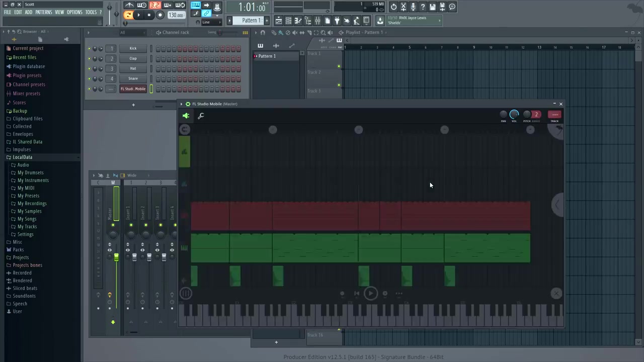644x362 pixels.
Task: Toggle mute LED on Clap channel
Action: [89, 59]
